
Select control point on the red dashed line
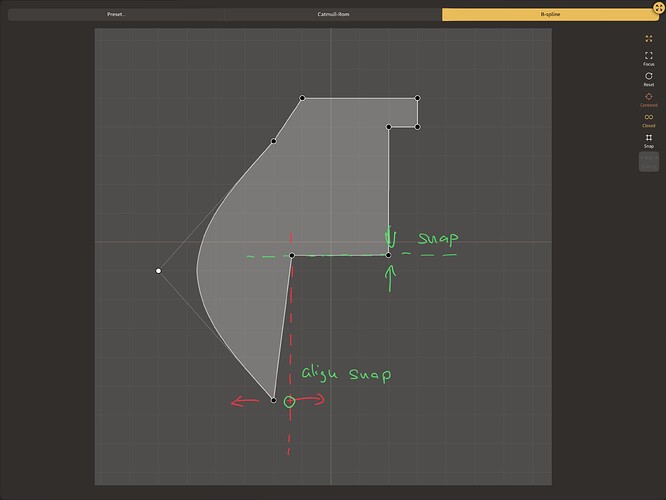pos(292,255)
